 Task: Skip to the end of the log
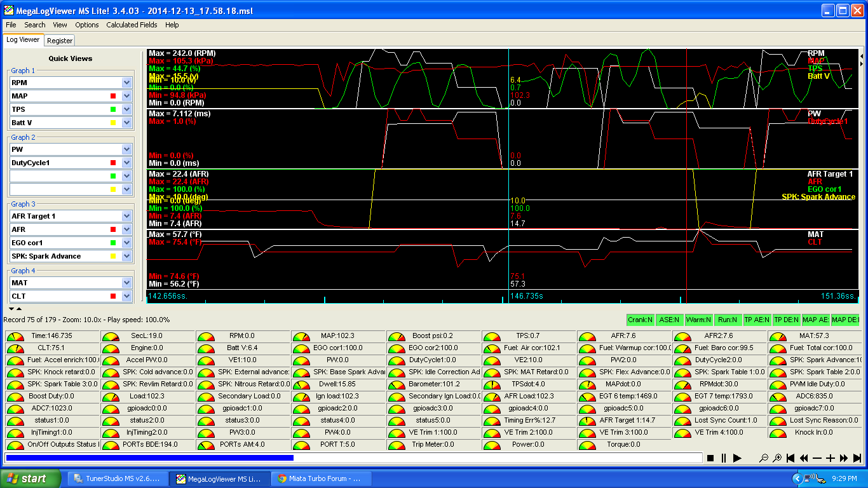[x=858, y=457]
